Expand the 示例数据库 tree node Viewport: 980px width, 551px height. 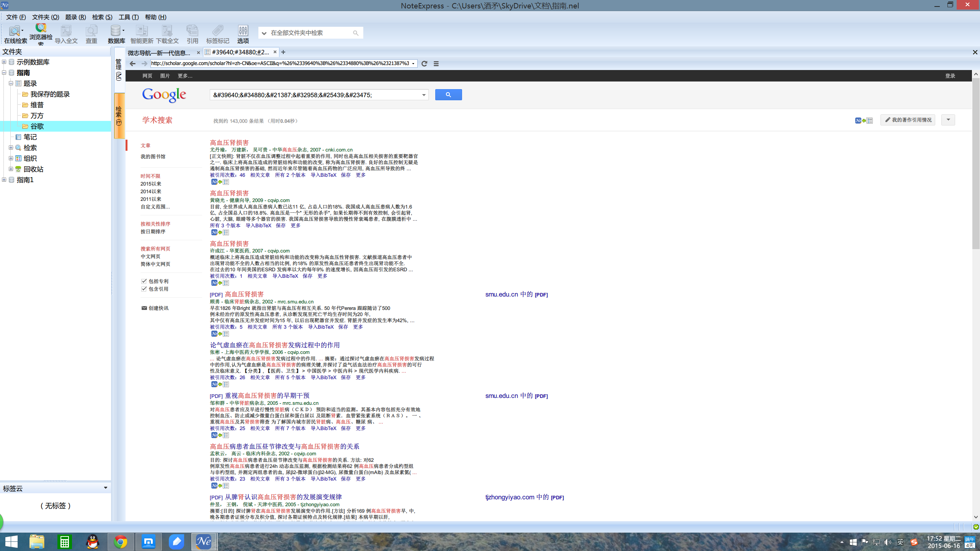click(4, 62)
